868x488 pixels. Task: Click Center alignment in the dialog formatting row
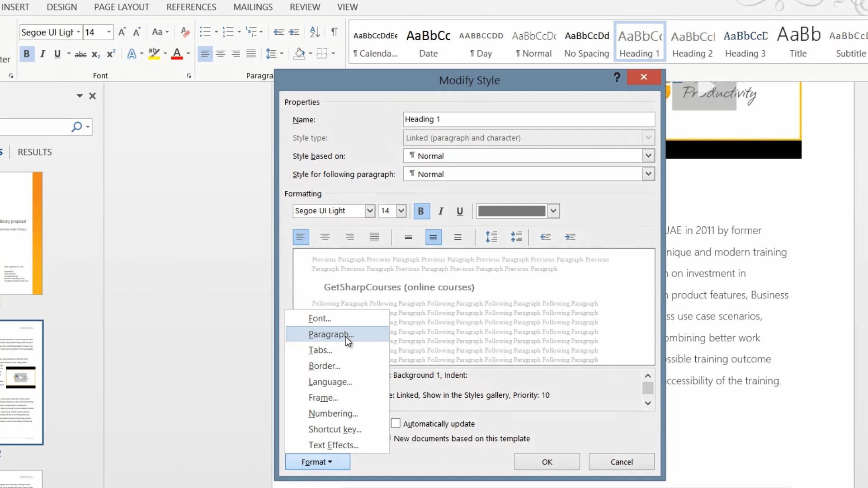tap(325, 237)
